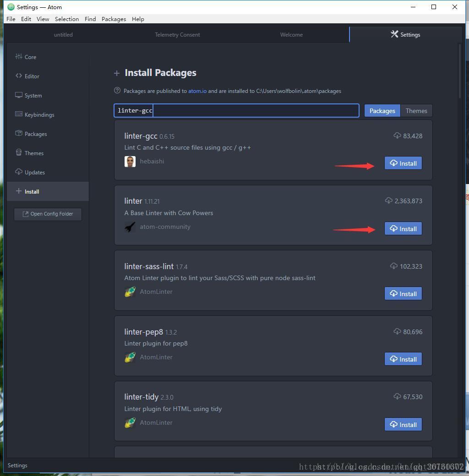
Task: Click author name atom-community
Action: pos(165,227)
